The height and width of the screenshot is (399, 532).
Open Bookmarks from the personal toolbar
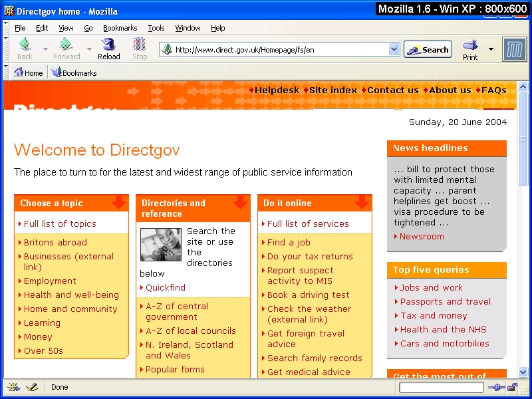click(x=74, y=72)
